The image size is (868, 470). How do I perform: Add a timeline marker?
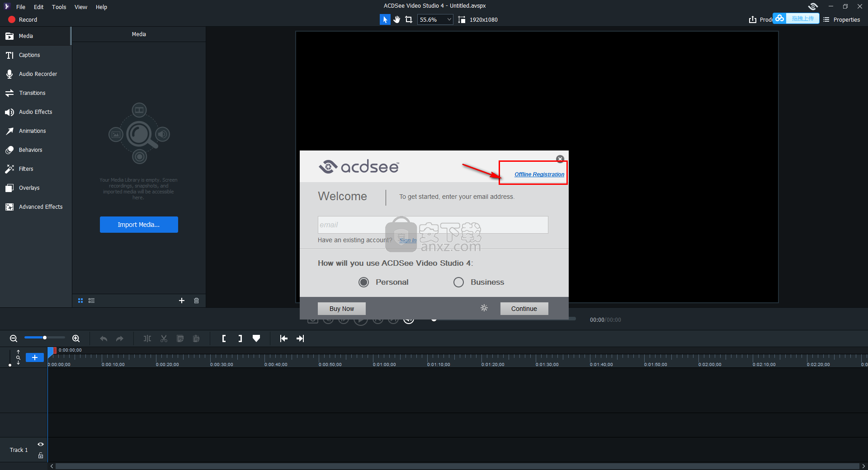256,338
